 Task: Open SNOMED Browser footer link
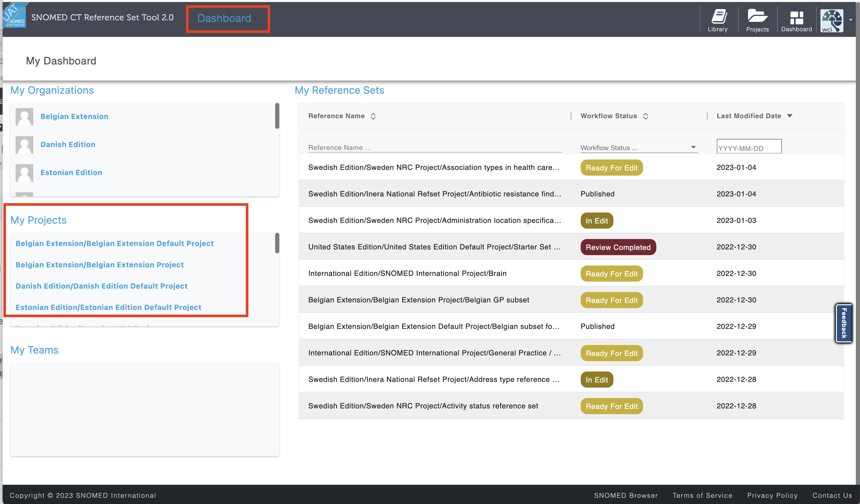(x=626, y=495)
